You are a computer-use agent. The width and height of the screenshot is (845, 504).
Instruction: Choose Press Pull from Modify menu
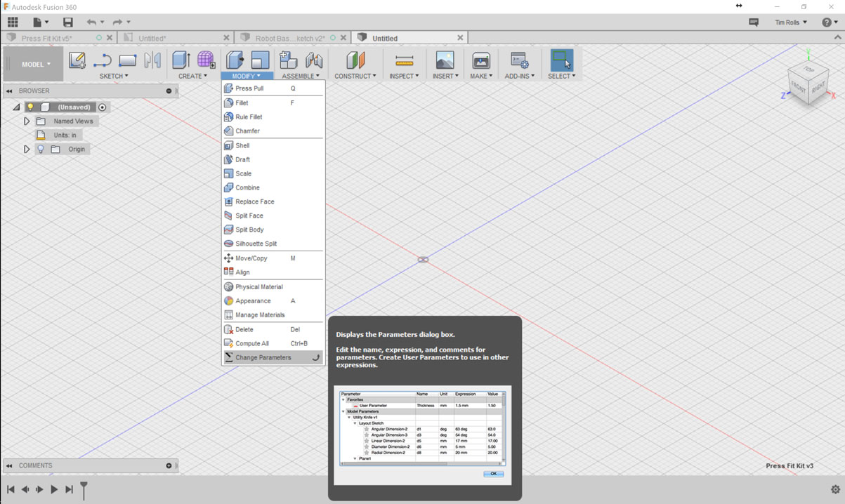click(273, 88)
